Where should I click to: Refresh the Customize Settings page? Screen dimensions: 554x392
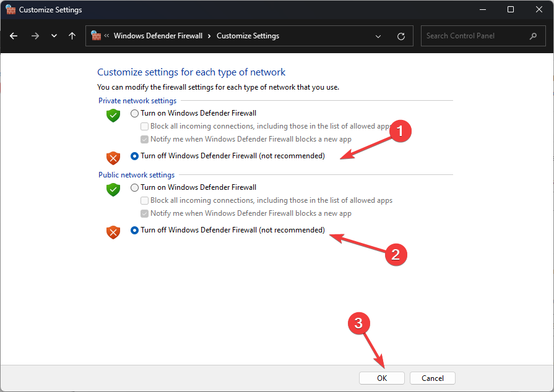[x=400, y=36]
